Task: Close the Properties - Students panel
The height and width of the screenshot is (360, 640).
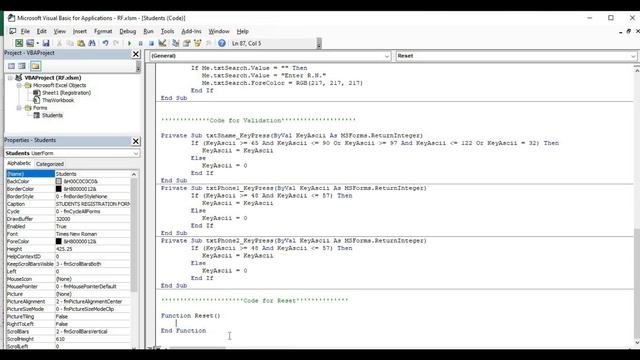Action: point(136,141)
